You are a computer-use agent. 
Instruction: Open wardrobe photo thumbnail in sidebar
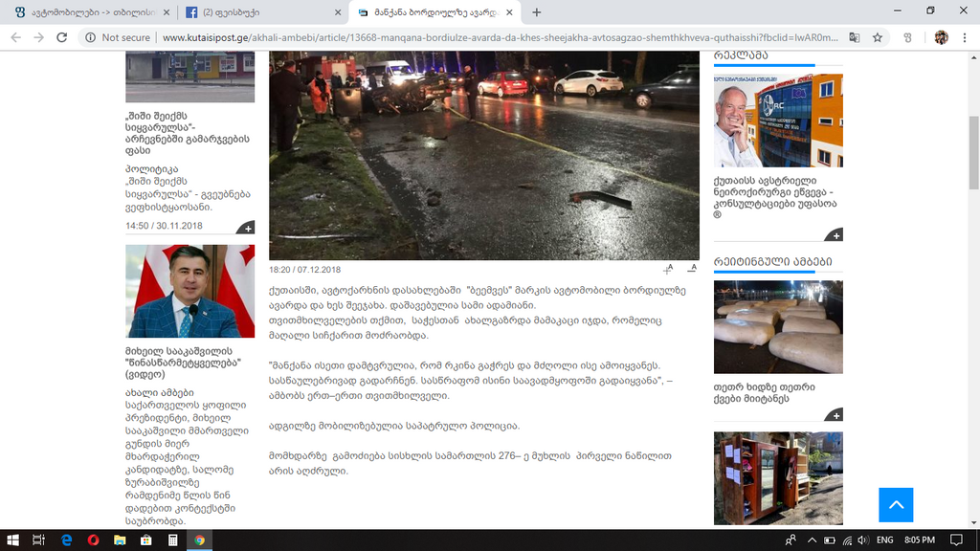pos(778,478)
